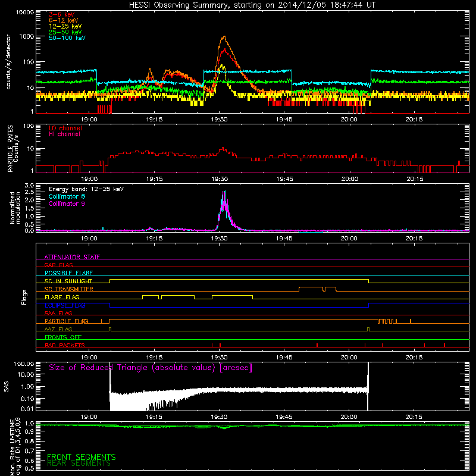
Task: Select the blue ECLIPSE FLAG label
Action: click(x=65, y=305)
